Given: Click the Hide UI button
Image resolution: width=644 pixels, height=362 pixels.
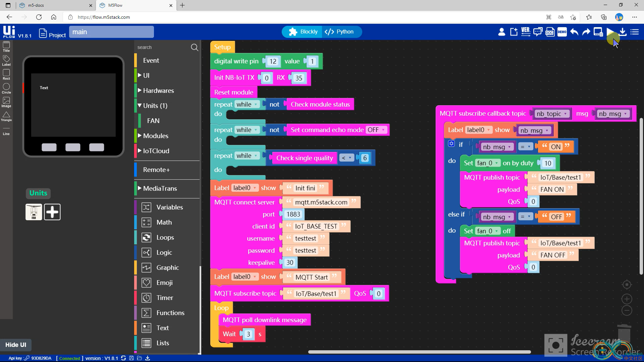Looking at the screenshot, I should [x=16, y=345].
